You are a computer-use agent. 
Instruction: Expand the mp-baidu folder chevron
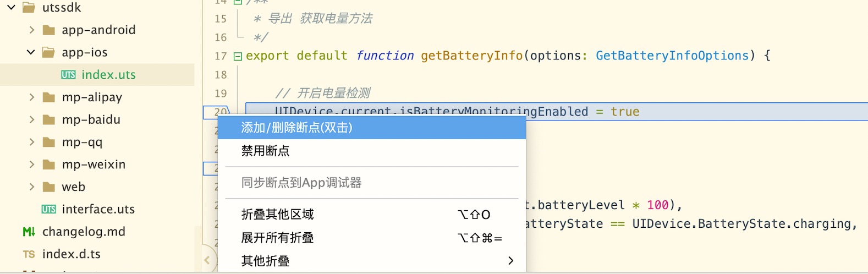point(31,120)
